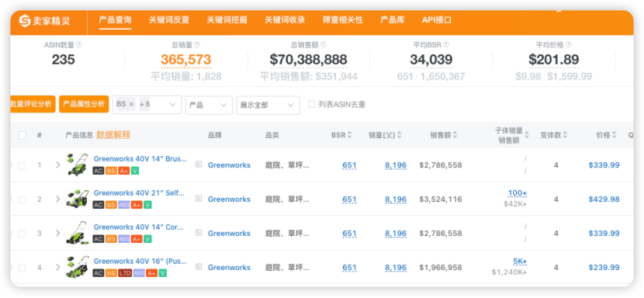Open the 展示全部 dropdown

(x=268, y=105)
